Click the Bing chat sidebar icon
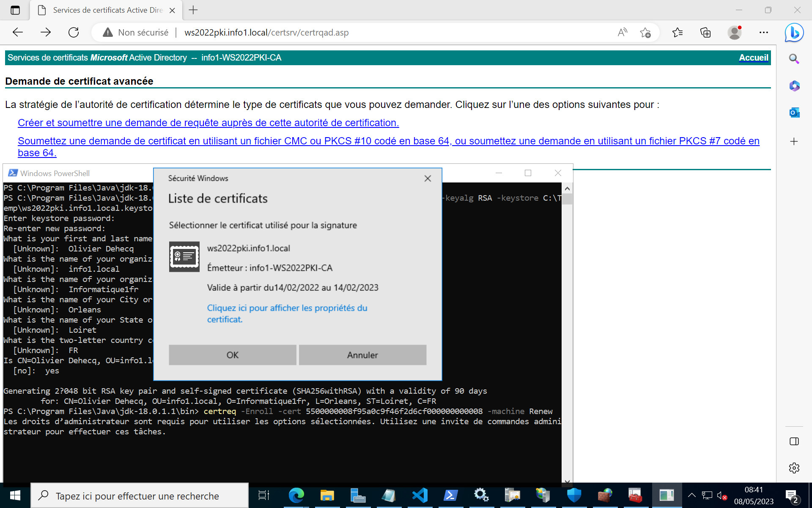 coord(794,33)
